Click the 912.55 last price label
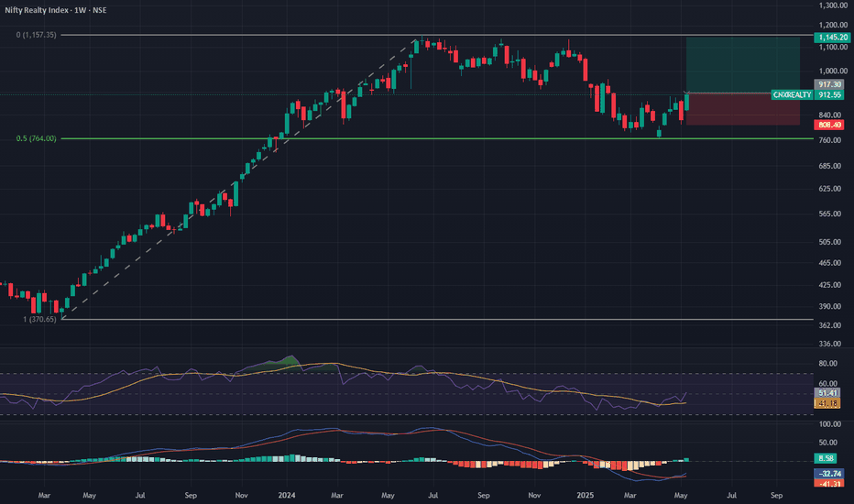 pos(829,94)
